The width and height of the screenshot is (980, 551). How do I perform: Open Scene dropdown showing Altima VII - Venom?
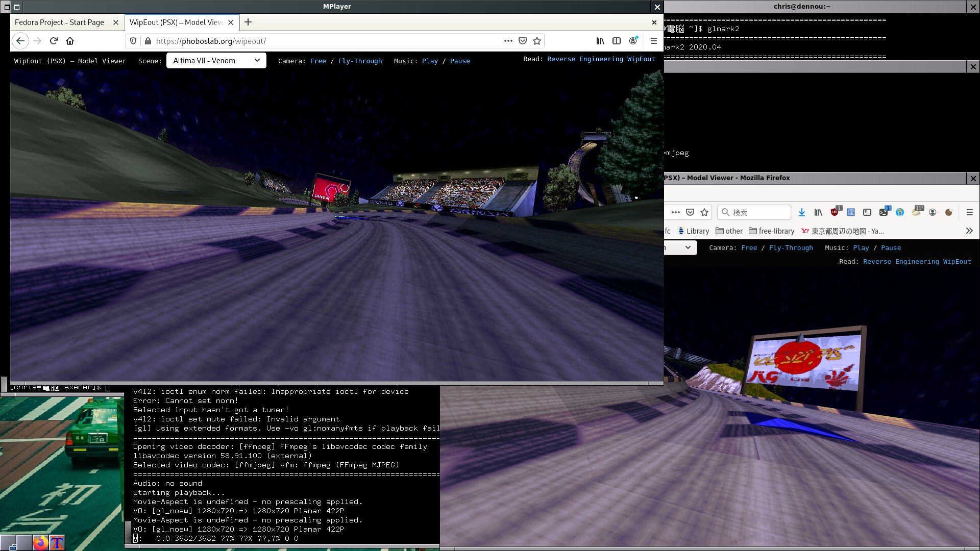click(x=216, y=60)
